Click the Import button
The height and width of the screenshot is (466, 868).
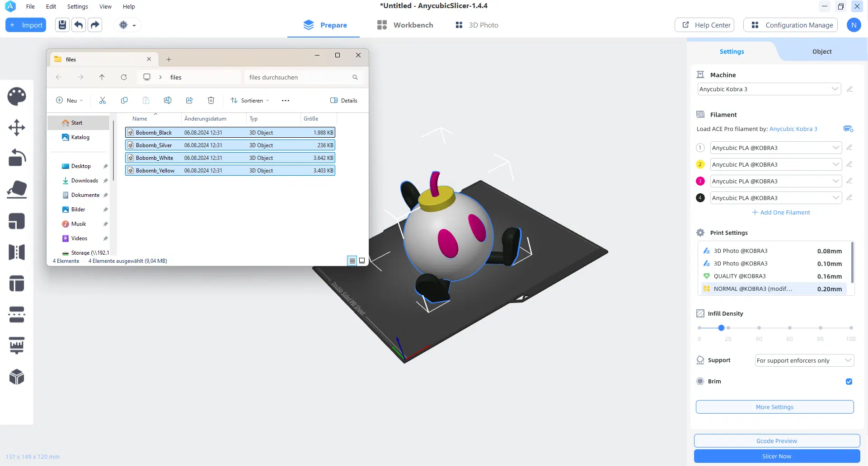click(27, 25)
